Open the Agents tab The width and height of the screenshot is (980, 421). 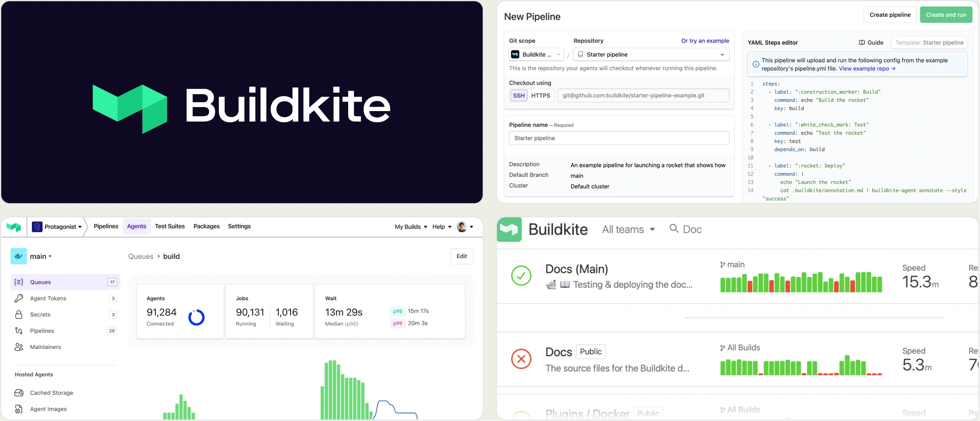(x=137, y=226)
